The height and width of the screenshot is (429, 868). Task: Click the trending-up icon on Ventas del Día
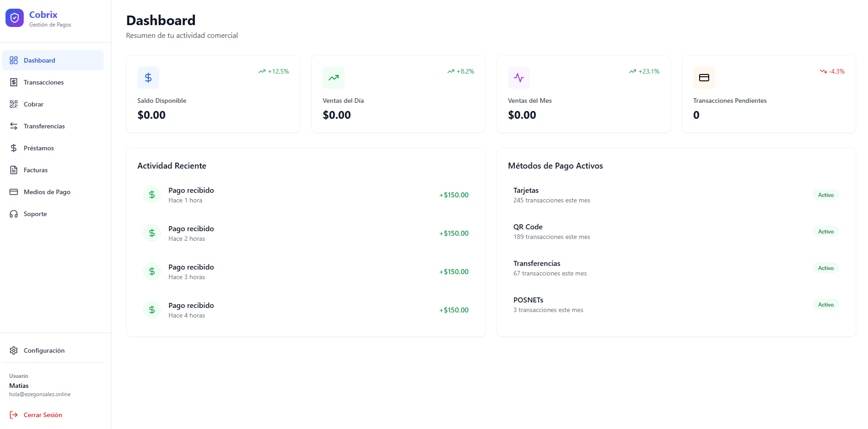tap(334, 78)
